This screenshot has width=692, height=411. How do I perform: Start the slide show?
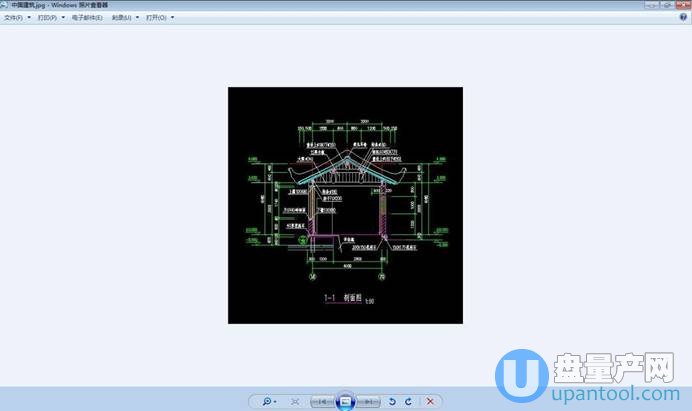pos(346,400)
